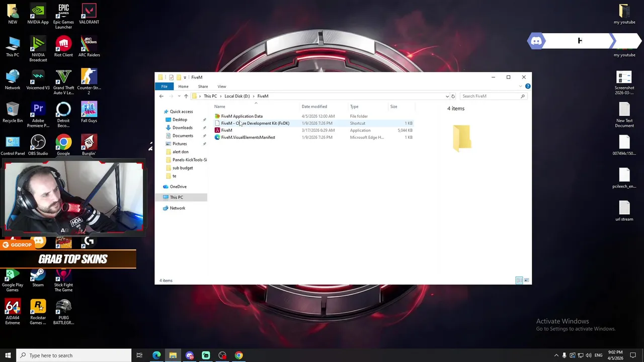This screenshot has width=644, height=362.
Task: Launch Epic Games Launcher from desktop
Action: (63, 17)
